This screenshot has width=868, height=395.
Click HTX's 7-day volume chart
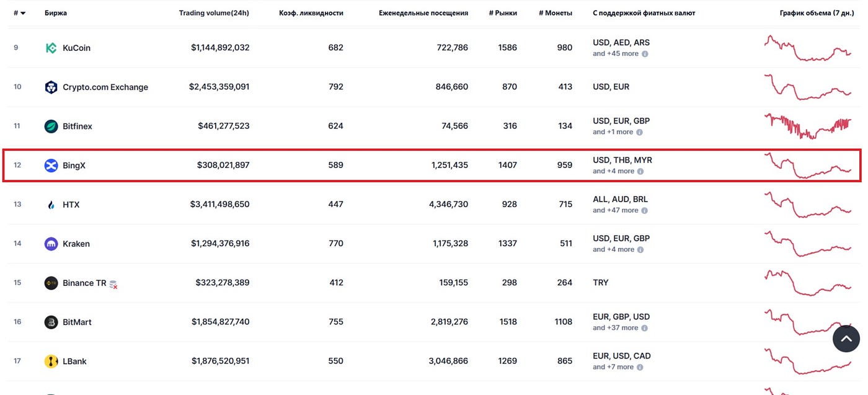[x=808, y=205]
